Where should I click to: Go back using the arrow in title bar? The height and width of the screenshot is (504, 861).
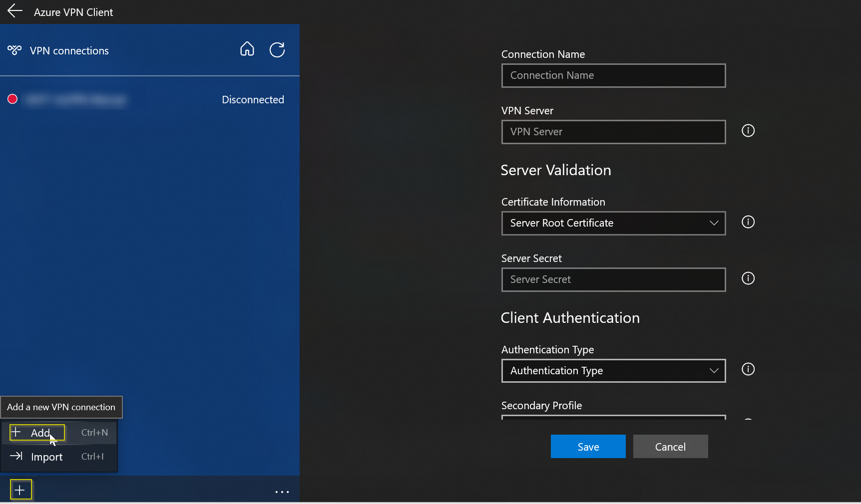click(15, 11)
